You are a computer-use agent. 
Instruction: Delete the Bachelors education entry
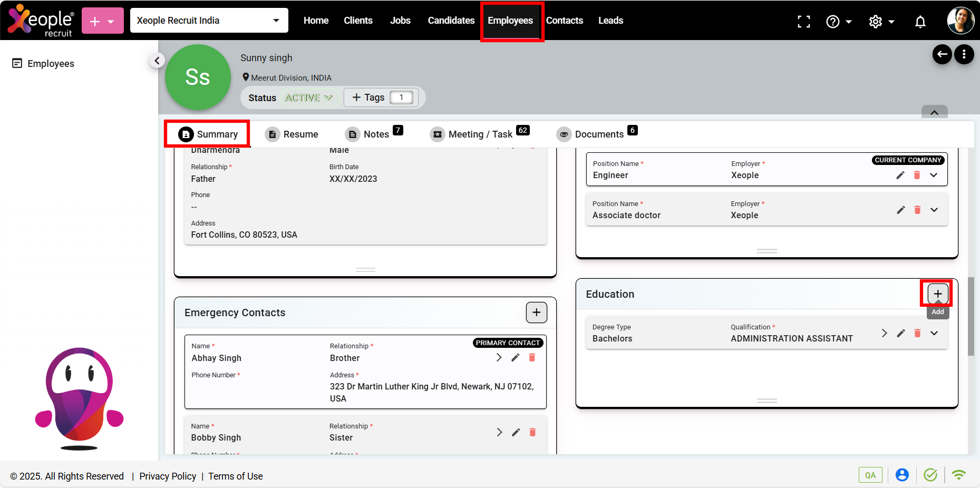pos(918,333)
